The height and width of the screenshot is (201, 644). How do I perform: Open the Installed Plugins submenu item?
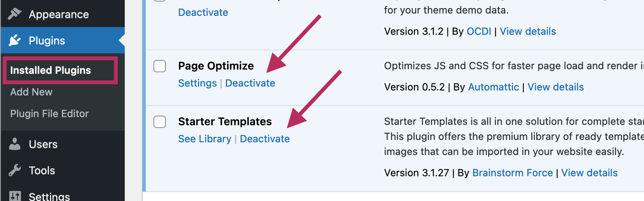coord(50,70)
